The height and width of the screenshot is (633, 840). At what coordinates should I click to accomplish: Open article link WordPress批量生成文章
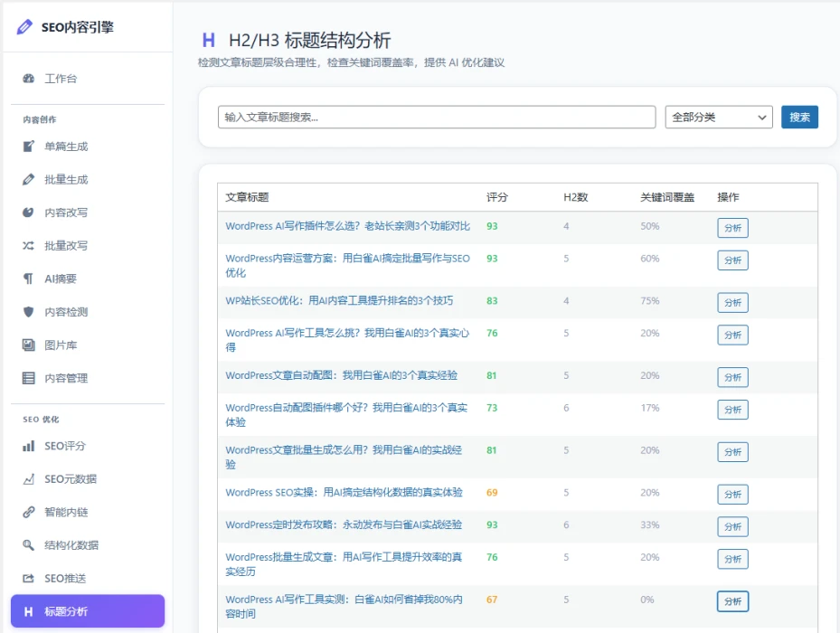coord(344,564)
